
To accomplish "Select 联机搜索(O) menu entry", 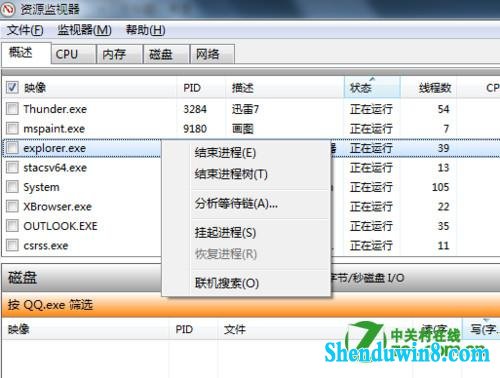I will pyautogui.click(x=246, y=283).
